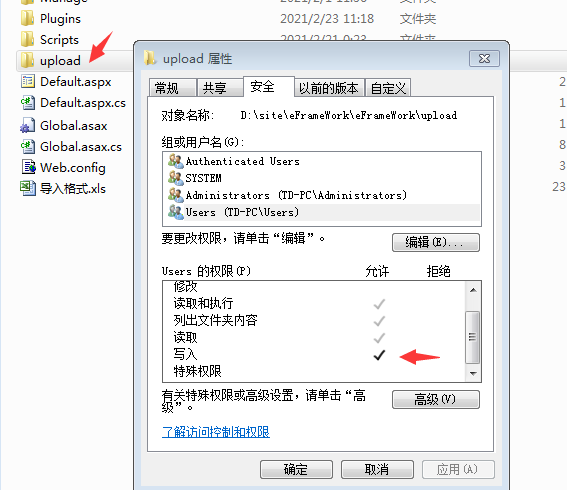Image resolution: width=567 pixels, height=490 pixels.
Task: Select the Web.config file icon
Action: [x=29, y=167]
